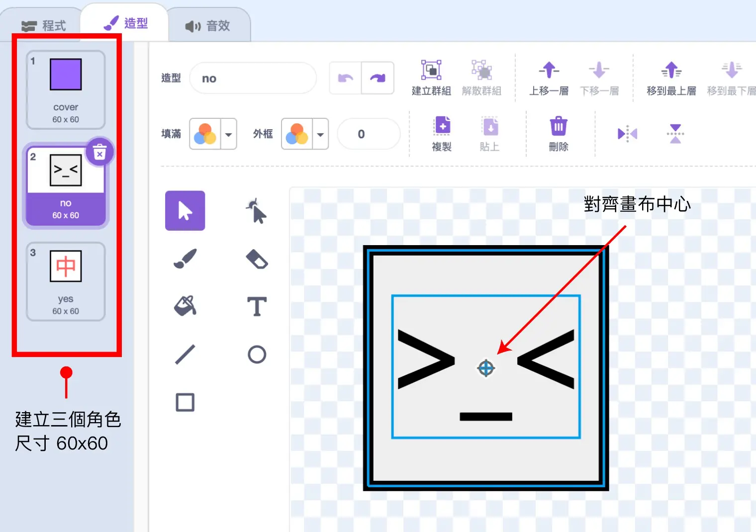This screenshot has width=756, height=532.
Task: Click the flip horizontal icon
Action: (x=627, y=134)
